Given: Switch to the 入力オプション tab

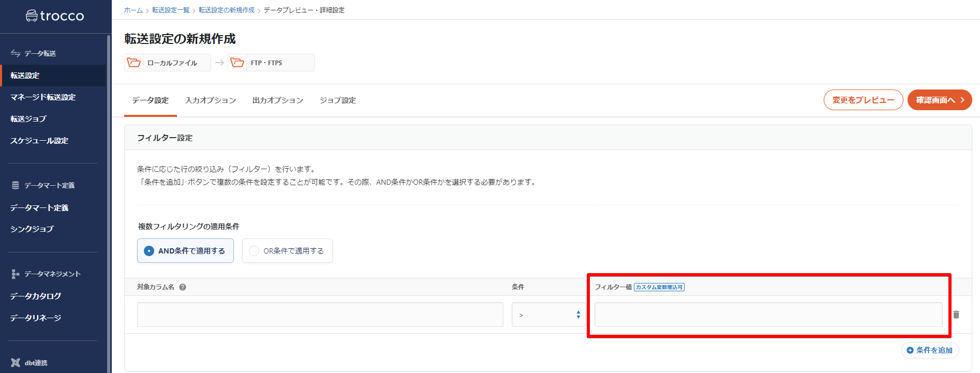Looking at the screenshot, I should 211,100.
